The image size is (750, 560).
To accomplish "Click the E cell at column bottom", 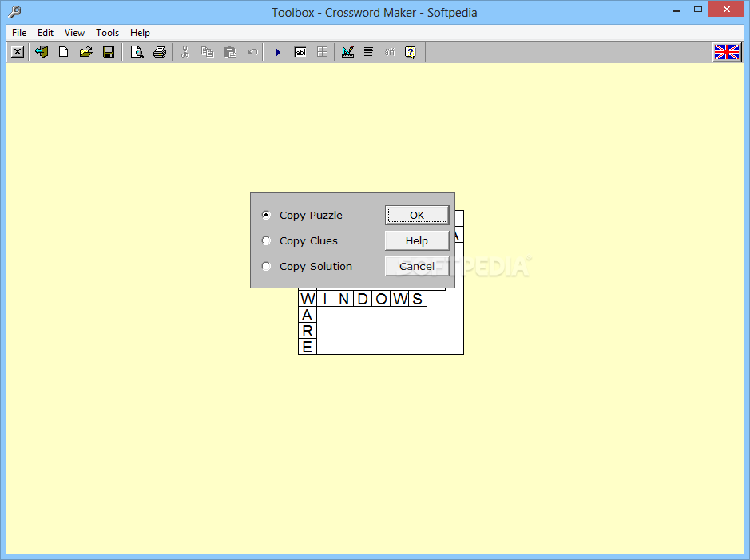I will pos(308,346).
